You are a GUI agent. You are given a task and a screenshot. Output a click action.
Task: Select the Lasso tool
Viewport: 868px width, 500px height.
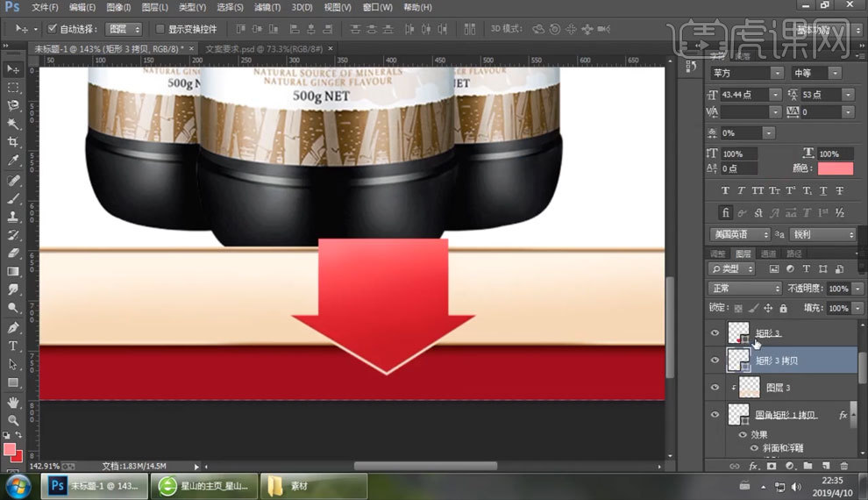tap(13, 106)
